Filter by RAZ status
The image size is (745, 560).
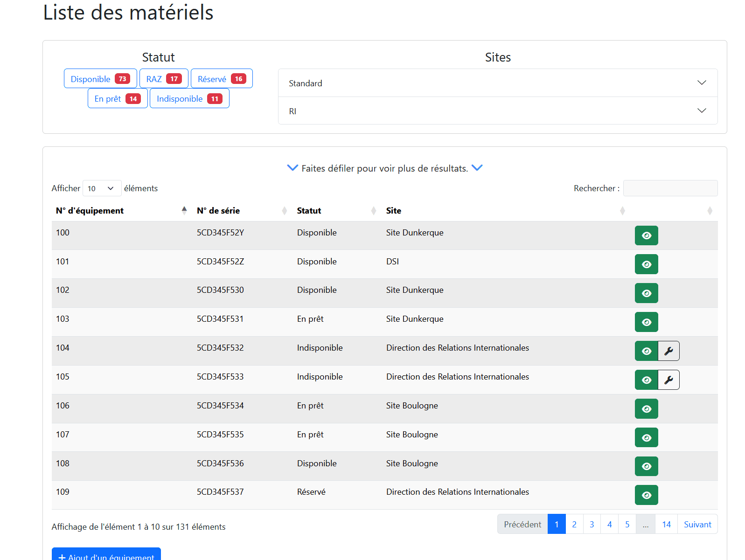(164, 79)
